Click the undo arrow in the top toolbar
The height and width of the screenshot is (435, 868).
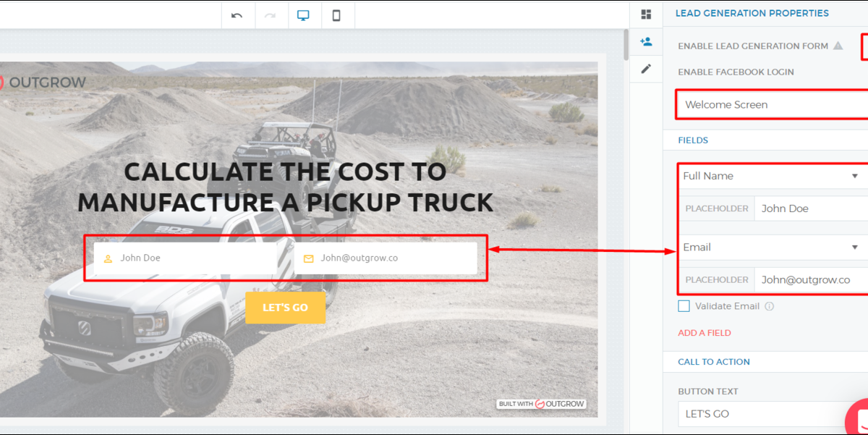pyautogui.click(x=237, y=16)
